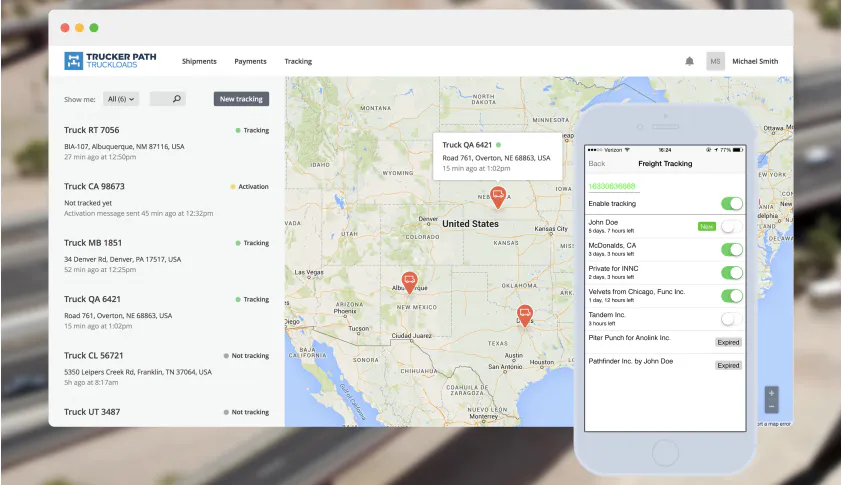The height and width of the screenshot is (485, 842).
Task: Toggle the Enable tracking switch
Action: pyautogui.click(x=731, y=204)
